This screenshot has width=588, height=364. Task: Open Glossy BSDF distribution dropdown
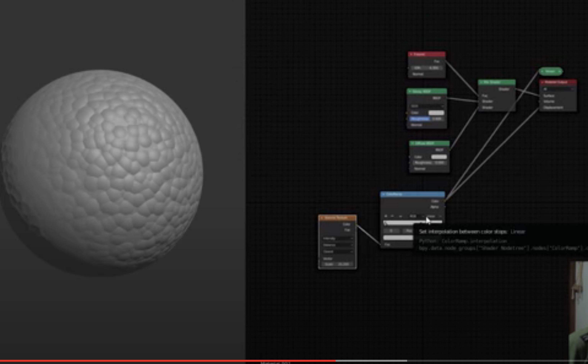(x=427, y=106)
